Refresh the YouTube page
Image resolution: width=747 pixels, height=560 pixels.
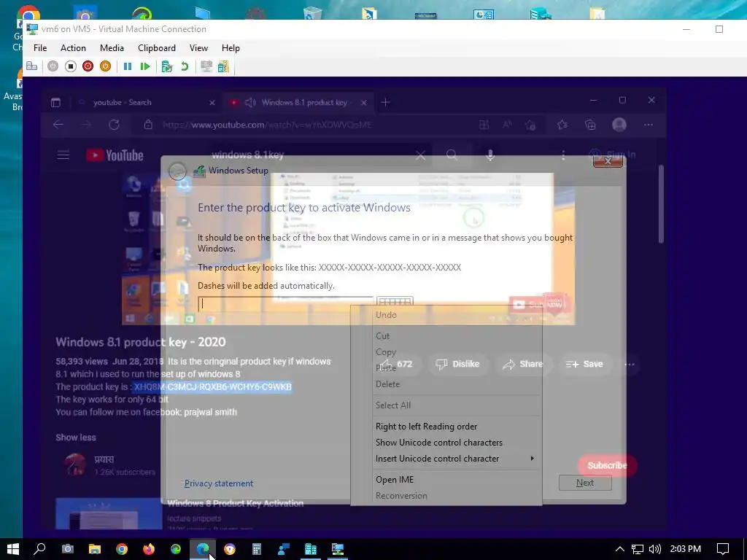click(x=114, y=125)
